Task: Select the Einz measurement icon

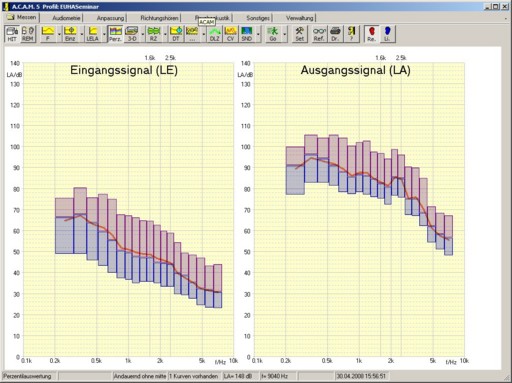Action: point(70,34)
